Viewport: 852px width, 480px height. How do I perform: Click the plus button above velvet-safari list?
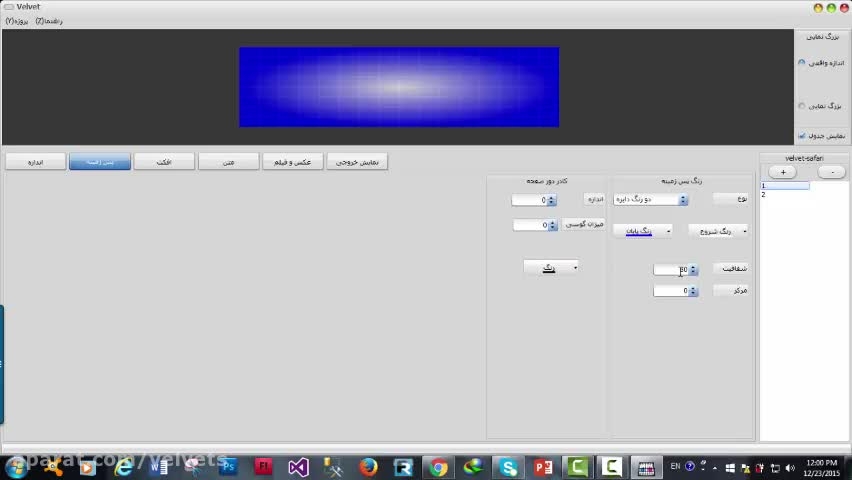point(782,172)
